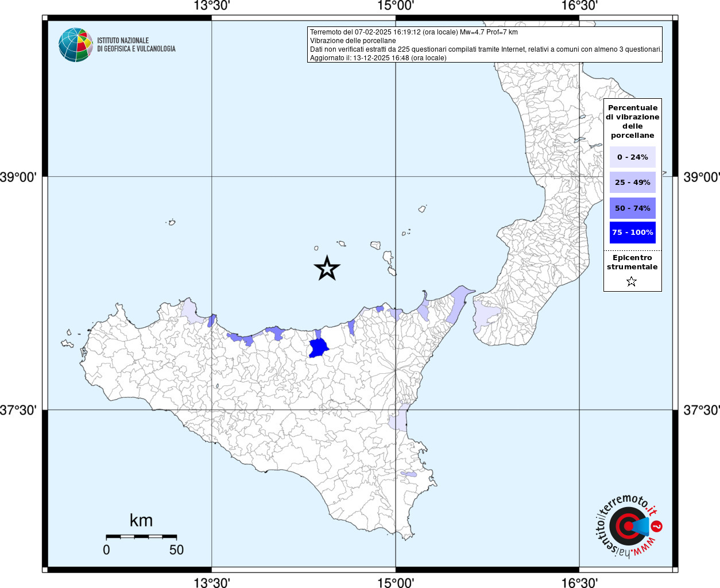Click the bottom 16°30' longitude label

pyautogui.click(x=579, y=582)
